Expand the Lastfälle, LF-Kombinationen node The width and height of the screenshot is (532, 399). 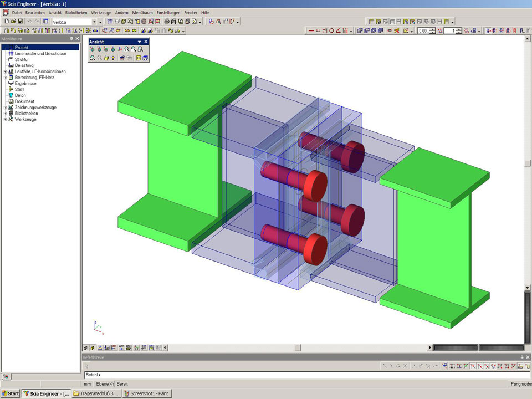(x=5, y=71)
